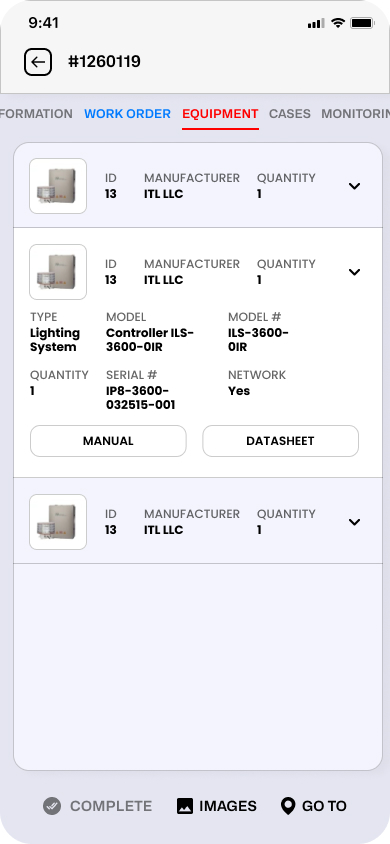Viewport: 390px width, 844px height.
Task: View the expanded equipment thumbnail image
Action: pos(58,272)
